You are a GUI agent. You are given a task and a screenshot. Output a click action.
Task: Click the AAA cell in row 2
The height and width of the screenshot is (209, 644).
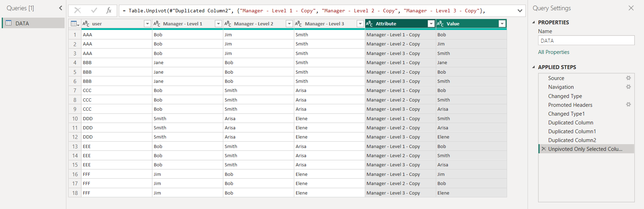pos(116,44)
